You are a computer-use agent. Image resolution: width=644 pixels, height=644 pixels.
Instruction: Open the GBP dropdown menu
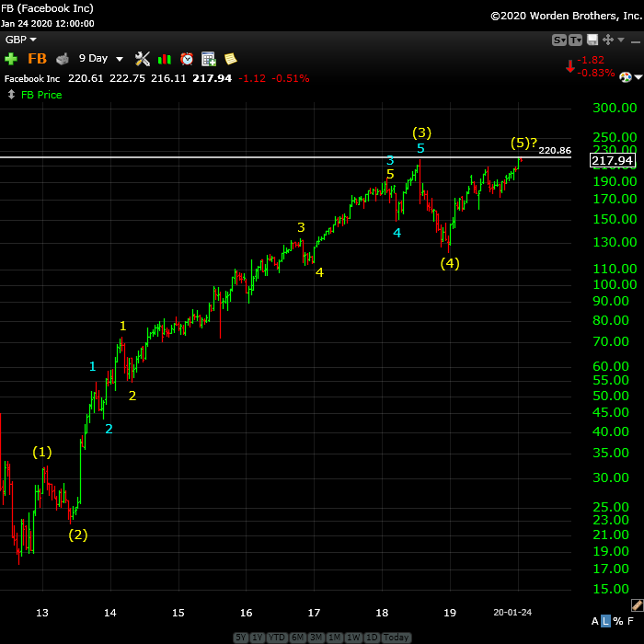(20, 40)
